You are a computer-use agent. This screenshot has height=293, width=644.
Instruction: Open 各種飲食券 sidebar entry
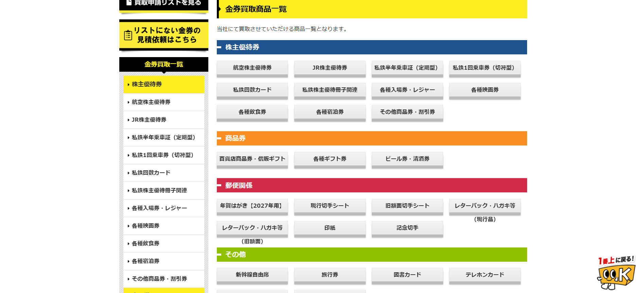click(164, 243)
